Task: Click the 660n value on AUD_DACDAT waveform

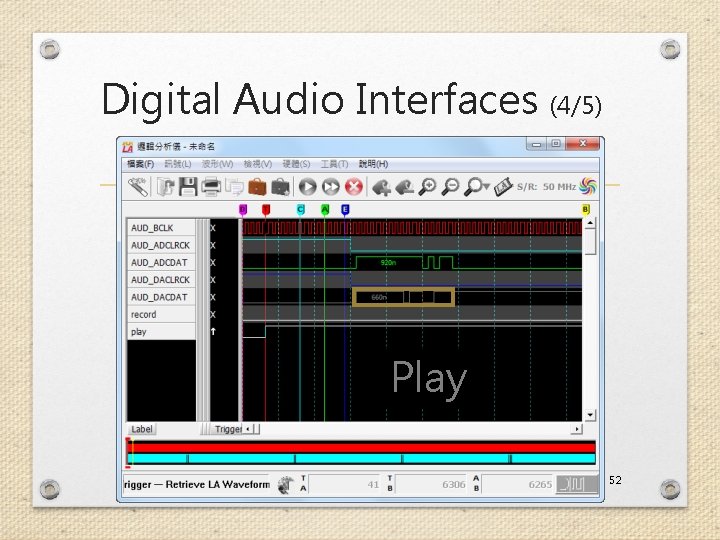Action: click(x=379, y=298)
